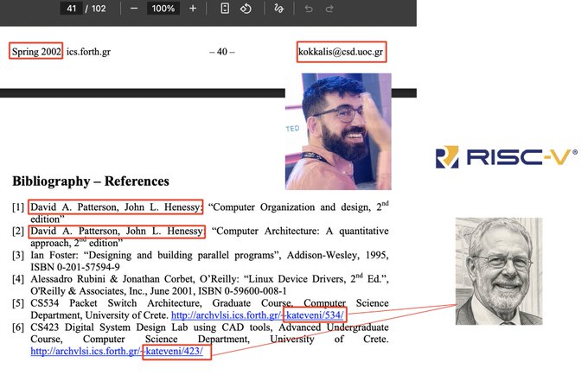Click the page number field showing 41
Image resolution: width=588 pixels, height=375 pixels.
[71, 9]
